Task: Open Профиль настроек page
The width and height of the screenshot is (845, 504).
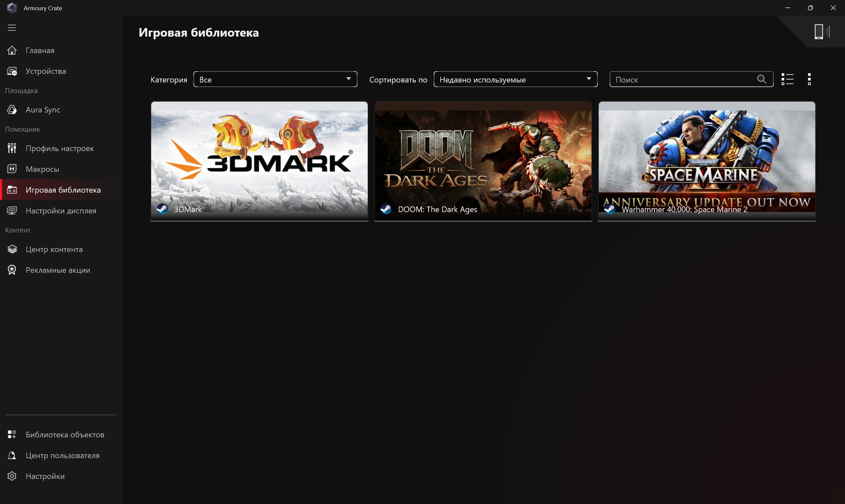Action: tap(61, 148)
